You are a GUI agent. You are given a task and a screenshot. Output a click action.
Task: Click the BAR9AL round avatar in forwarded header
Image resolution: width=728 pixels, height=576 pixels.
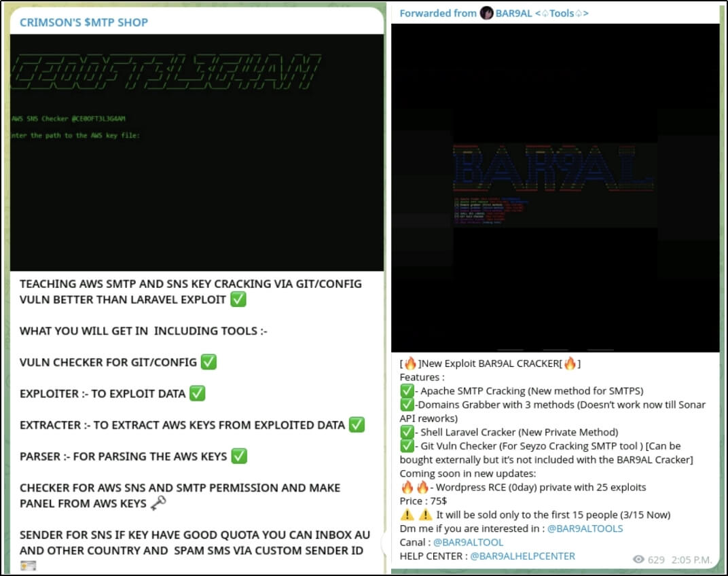(486, 13)
